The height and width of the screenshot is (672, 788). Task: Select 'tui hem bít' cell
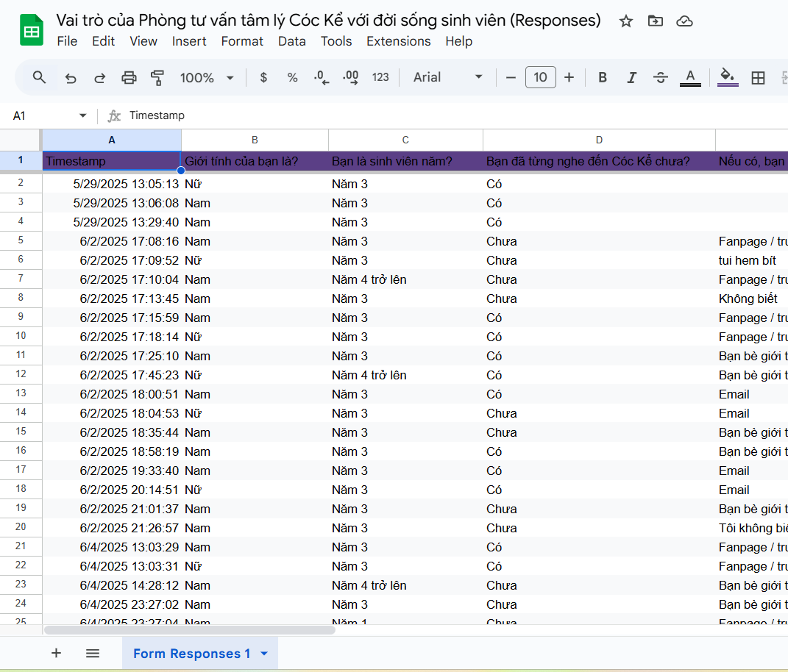[x=752, y=260]
